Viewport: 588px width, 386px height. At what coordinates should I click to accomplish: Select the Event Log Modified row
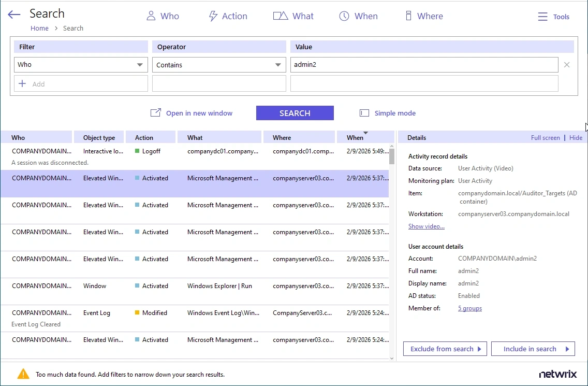(x=194, y=318)
